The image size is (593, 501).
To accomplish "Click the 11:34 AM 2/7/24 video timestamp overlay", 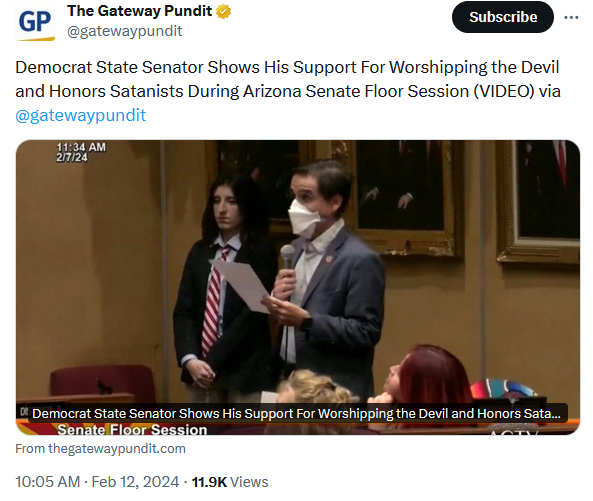I will [x=81, y=152].
